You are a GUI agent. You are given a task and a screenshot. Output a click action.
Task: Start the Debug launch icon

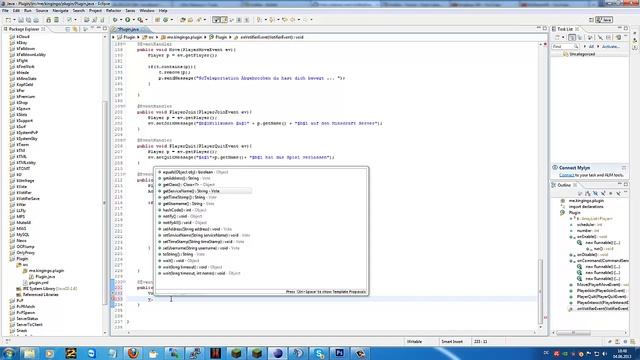point(115,20)
